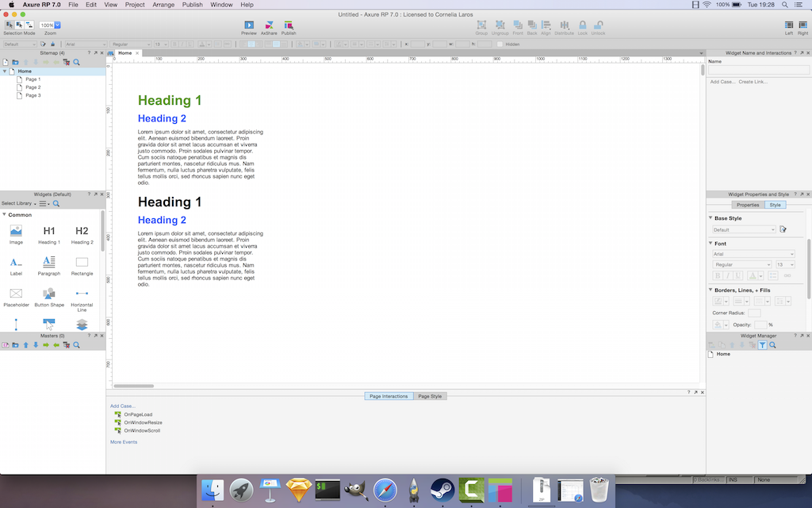
Task: Open the Arrange menu
Action: [x=163, y=5]
